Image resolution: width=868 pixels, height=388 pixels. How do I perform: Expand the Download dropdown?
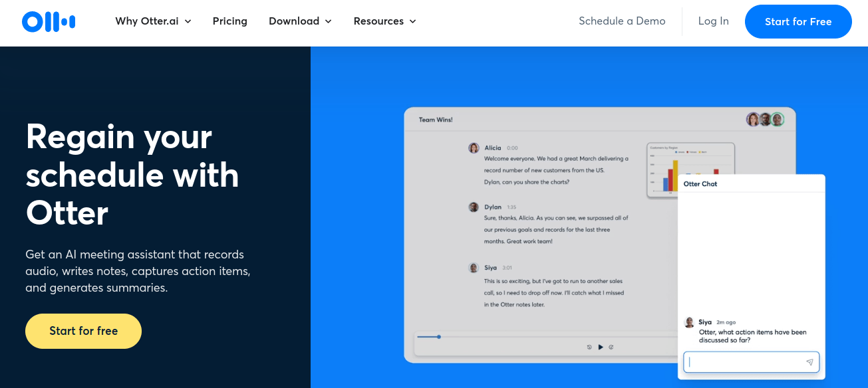tap(300, 21)
